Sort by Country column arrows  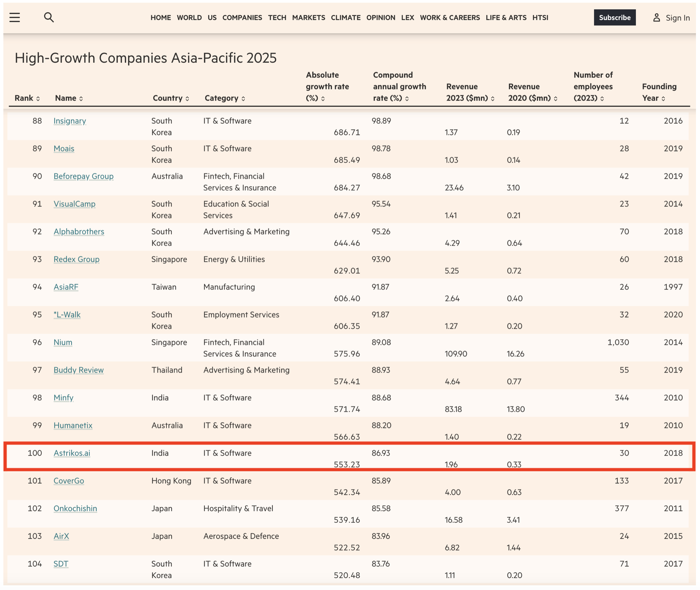tap(187, 98)
